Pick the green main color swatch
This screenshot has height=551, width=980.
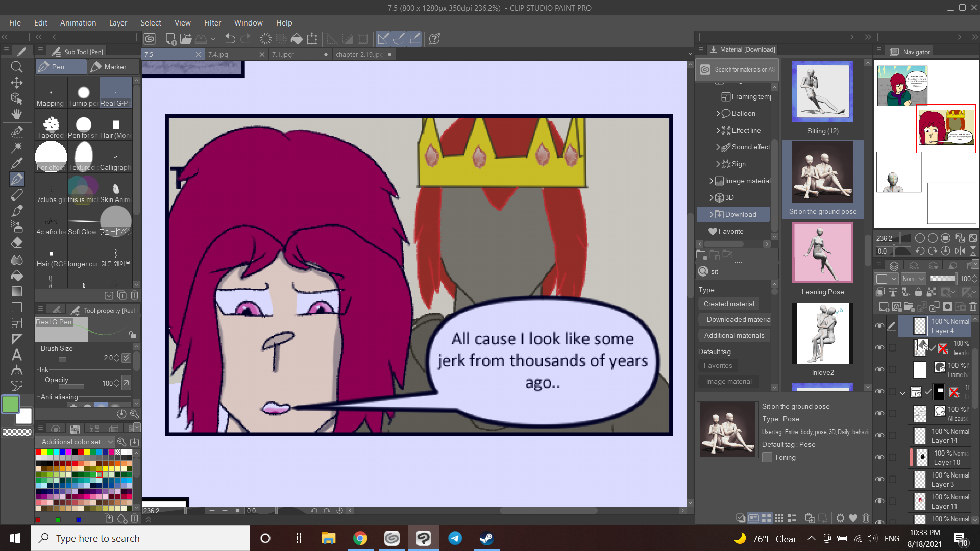pos(10,405)
